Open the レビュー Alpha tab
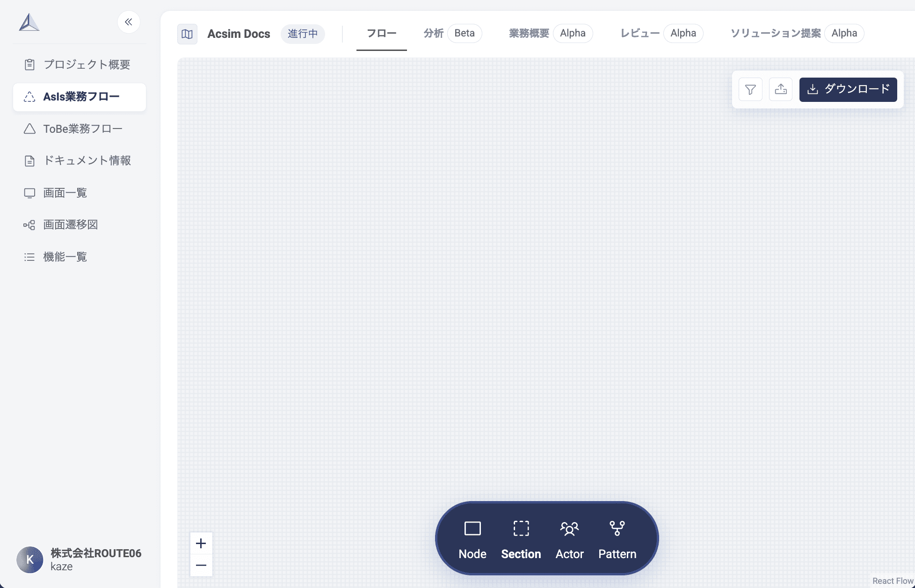This screenshot has height=588, width=915. tap(661, 33)
